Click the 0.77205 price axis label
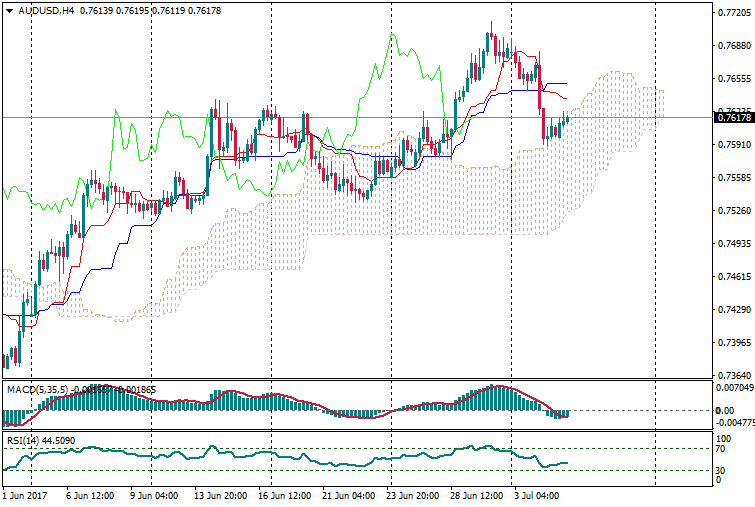Screen dimensions: 755x507 pos(735,13)
